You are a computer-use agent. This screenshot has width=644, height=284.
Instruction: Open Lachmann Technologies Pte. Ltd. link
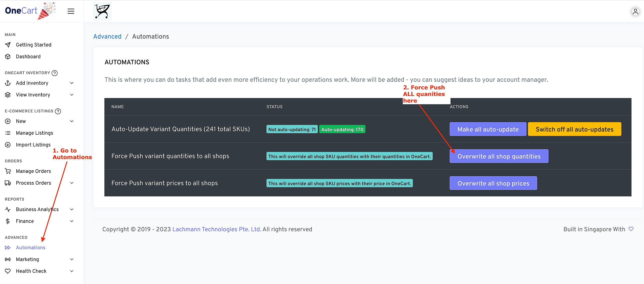[x=217, y=229]
